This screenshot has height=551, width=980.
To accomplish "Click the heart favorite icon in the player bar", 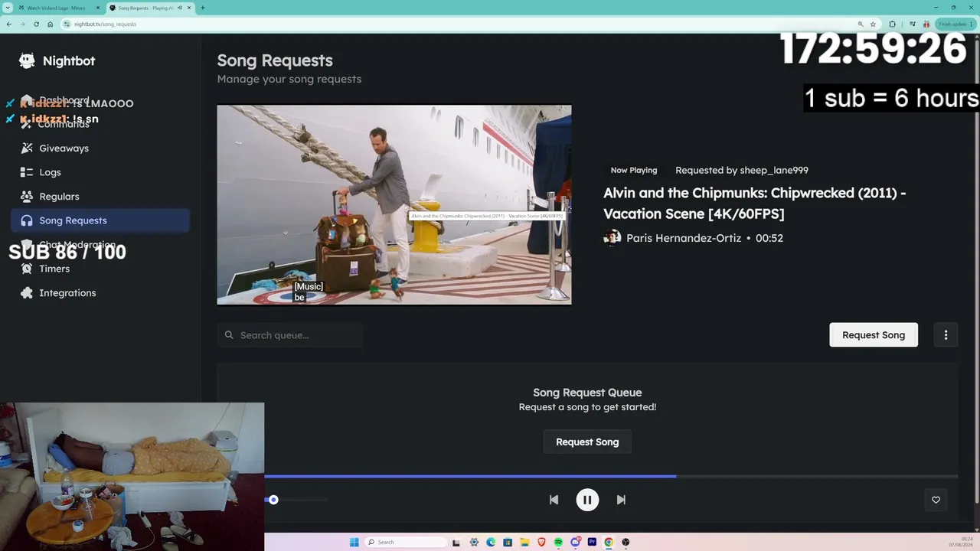I will (x=936, y=500).
